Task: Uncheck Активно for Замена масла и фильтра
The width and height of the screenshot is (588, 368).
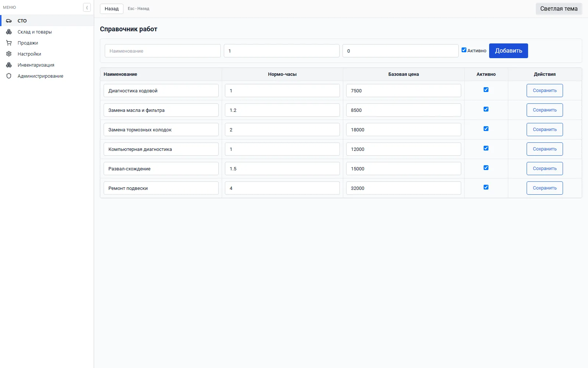Action: pyautogui.click(x=486, y=109)
